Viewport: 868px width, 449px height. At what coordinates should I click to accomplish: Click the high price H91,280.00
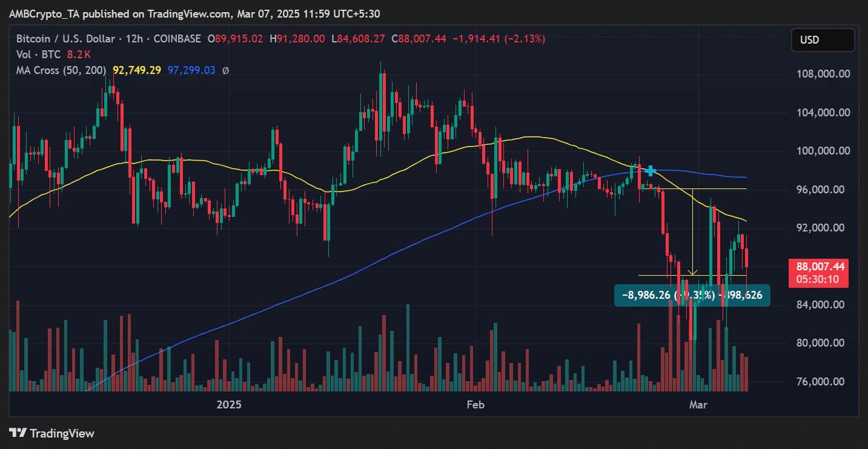[297, 39]
